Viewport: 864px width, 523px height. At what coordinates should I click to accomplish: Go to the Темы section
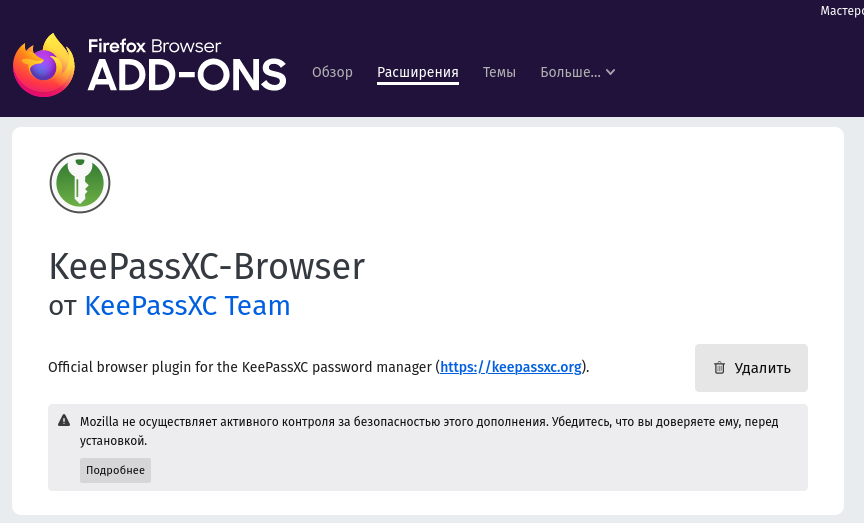click(499, 72)
